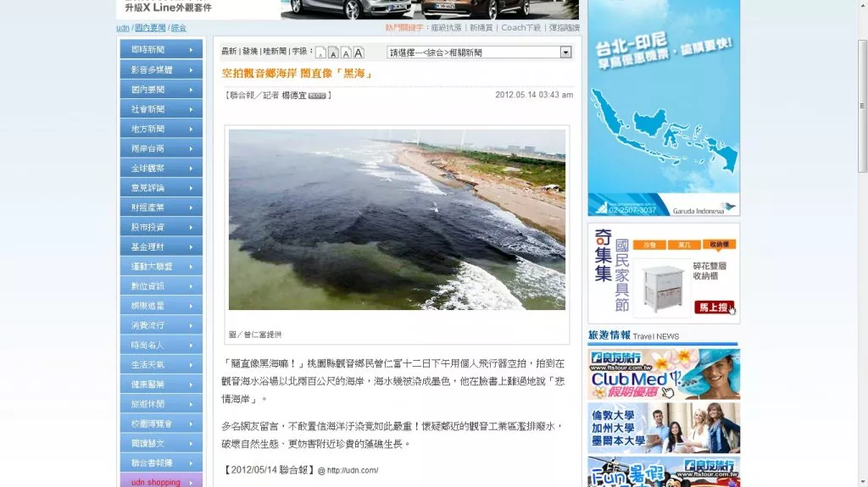868x487 pixels.
Task: Click the second font size icon
Action: 332,53
